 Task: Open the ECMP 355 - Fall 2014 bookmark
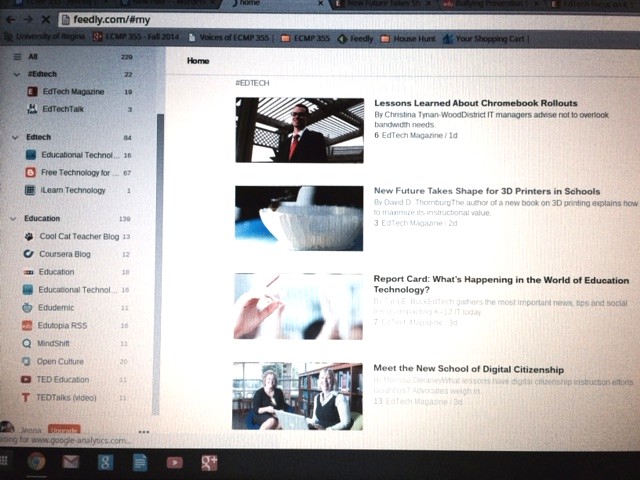coord(136,37)
